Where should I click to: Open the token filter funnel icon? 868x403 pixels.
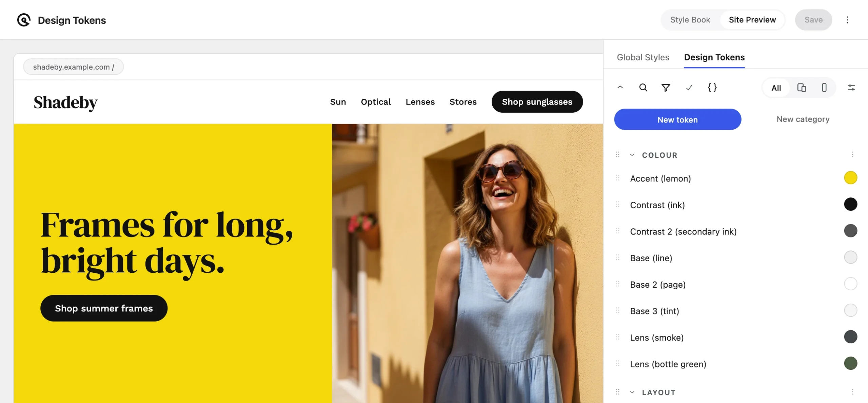click(666, 88)
